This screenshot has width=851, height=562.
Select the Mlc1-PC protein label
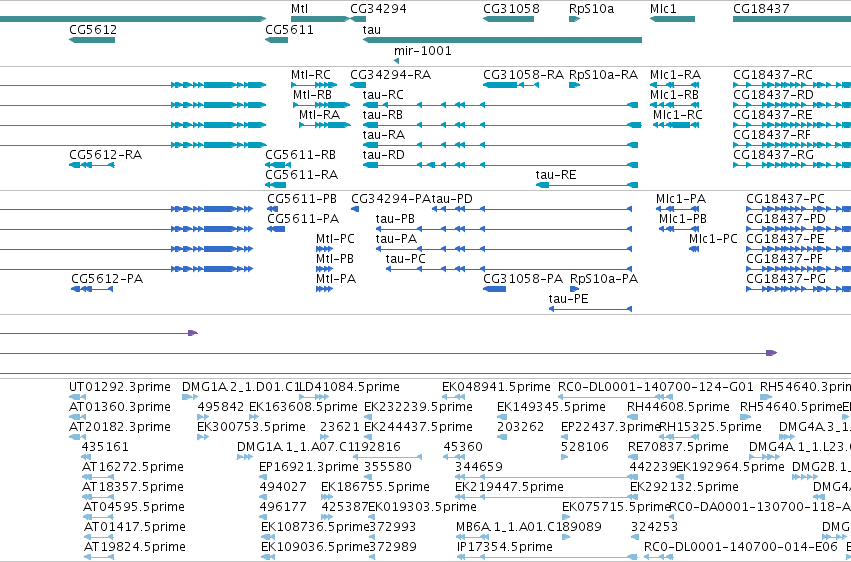point(713,239)
